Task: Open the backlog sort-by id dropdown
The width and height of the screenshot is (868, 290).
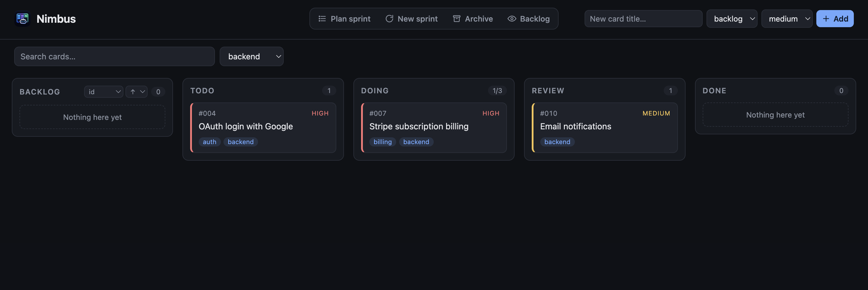Action: pyautogui.click(x=103, y=92)
